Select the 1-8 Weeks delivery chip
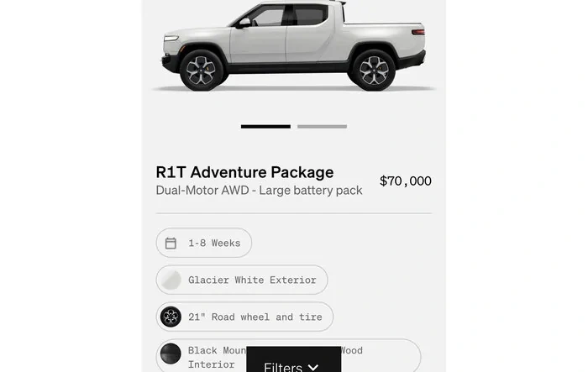588x372 pixels. (x=204, y=243)
